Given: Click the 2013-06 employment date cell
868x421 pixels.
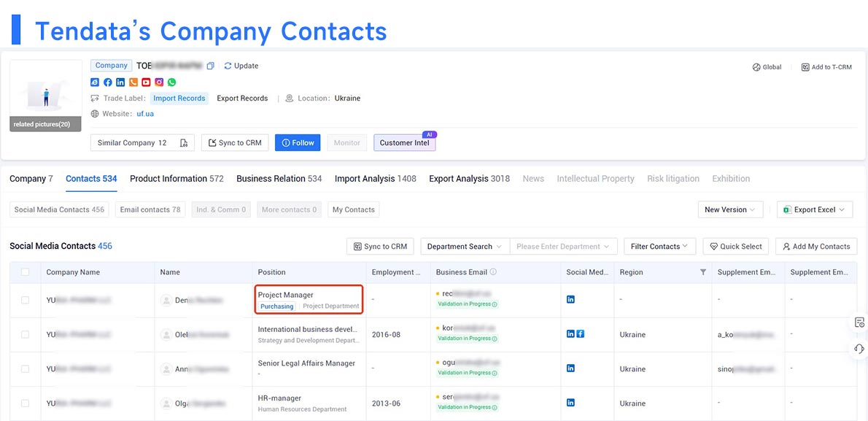Looking at the screenshot, I should [387, 403].
